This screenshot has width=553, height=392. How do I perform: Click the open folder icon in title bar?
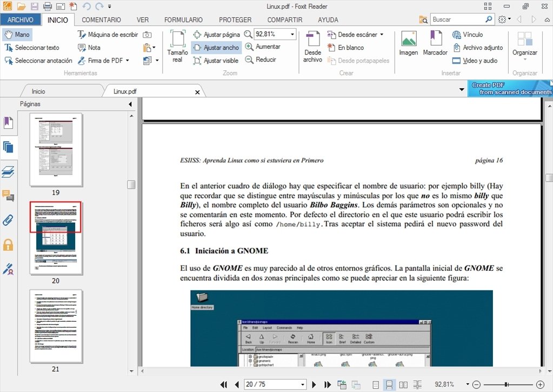click(21, 6)
